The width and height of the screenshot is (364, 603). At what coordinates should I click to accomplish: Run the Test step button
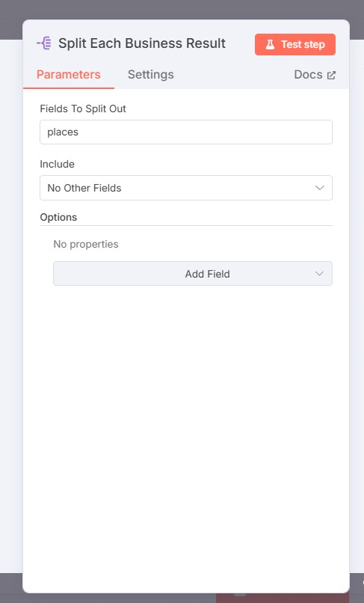[x=294, y=45]
